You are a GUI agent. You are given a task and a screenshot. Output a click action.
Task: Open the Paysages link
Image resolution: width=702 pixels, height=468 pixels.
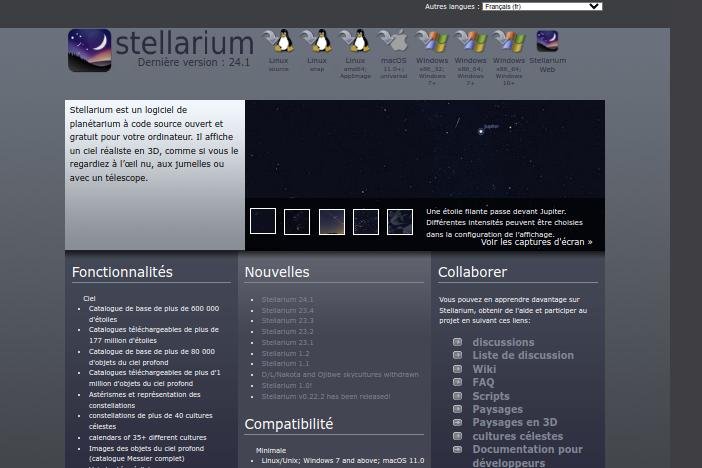pos(497,409)
